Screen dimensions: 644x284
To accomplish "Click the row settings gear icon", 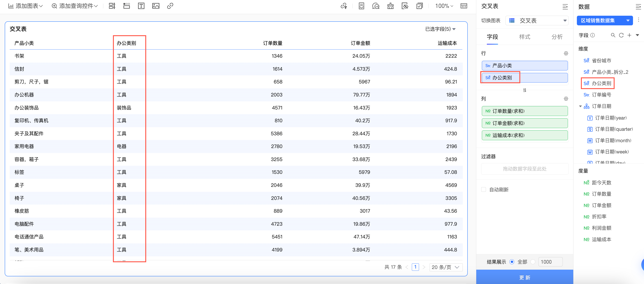I will pyautogui.click(x=566, y=53).
